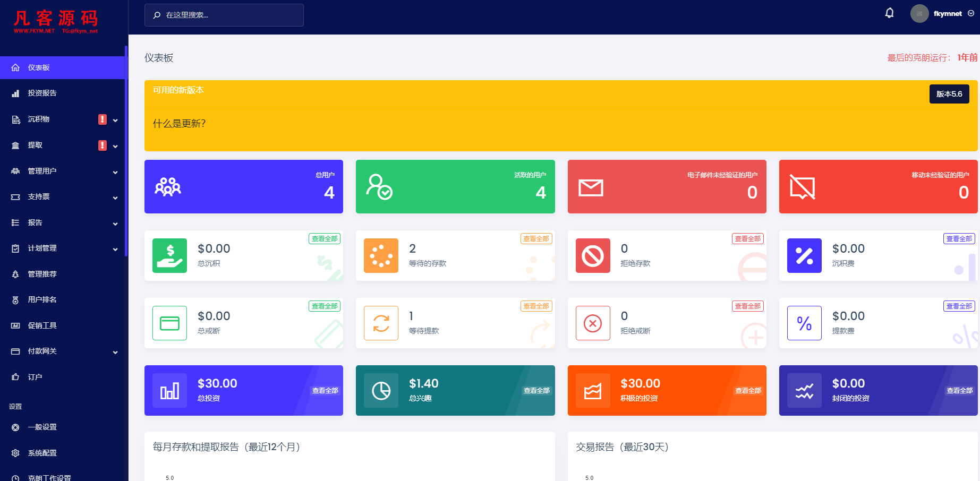Click 查看全部 on the 总投资 card
Image resolution: width=980 pixels, height=481 pixels.
(x=325, y=391)
